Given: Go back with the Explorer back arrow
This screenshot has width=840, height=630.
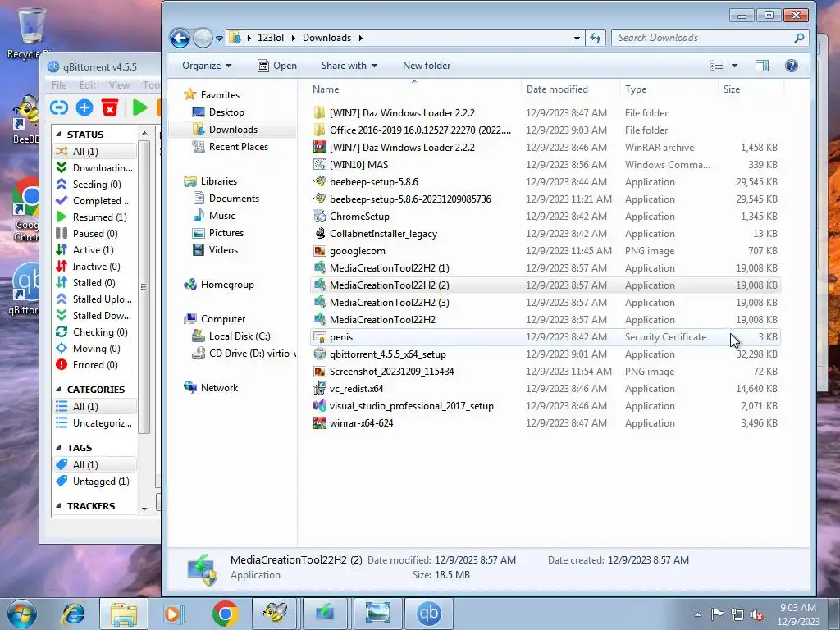Looking at the screenshot, I should [x=180, y=38].
